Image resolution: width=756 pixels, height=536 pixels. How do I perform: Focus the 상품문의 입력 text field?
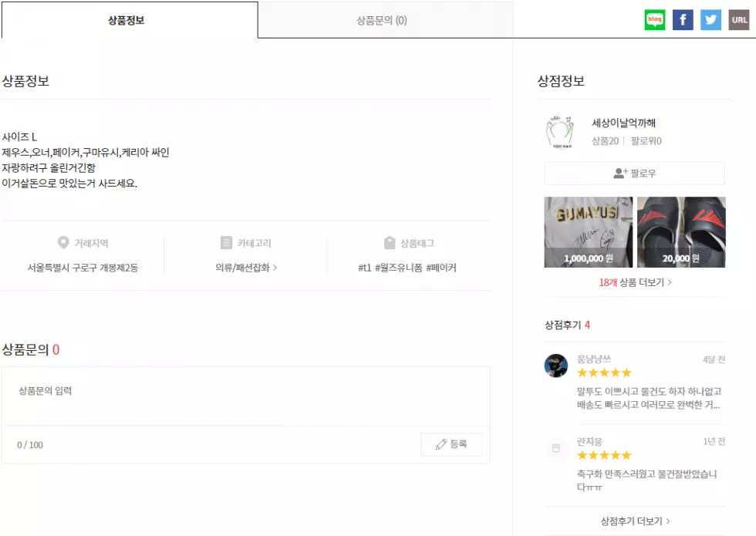[x=246, y=396]
